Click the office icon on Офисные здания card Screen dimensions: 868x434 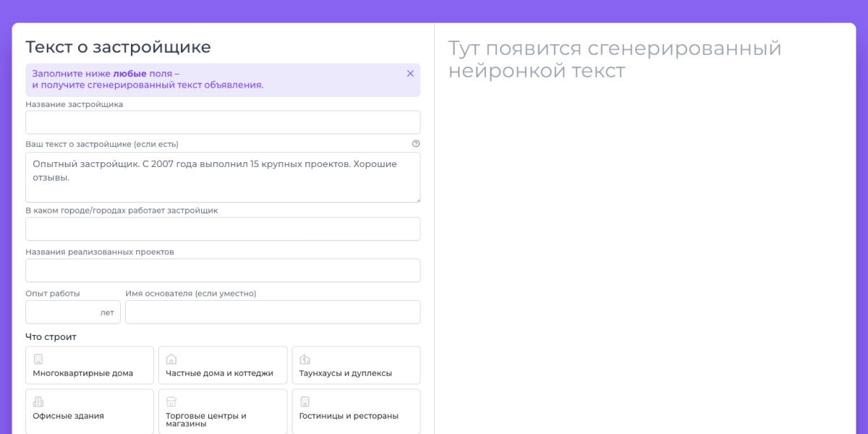38,401
